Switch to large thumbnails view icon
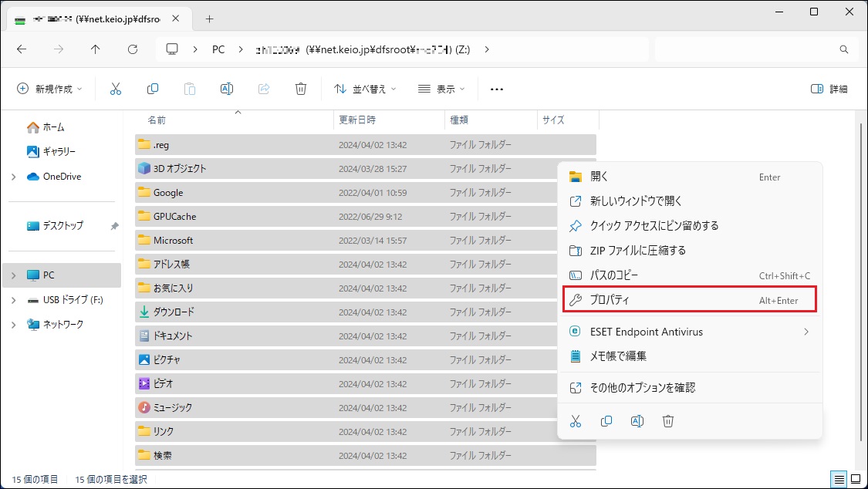 855,479
